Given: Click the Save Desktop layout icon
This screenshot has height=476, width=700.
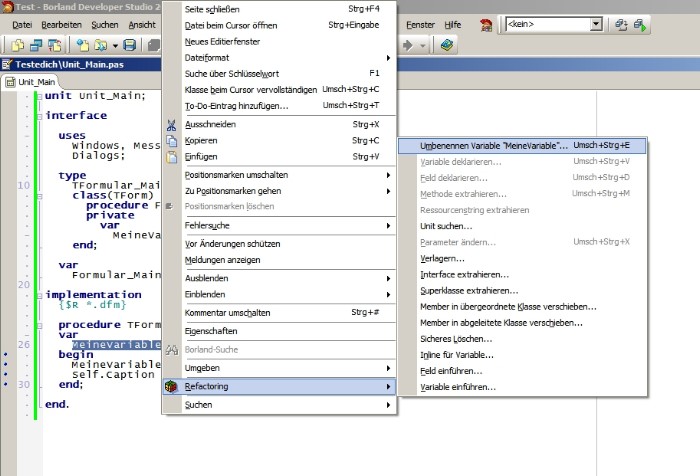Looking at the screenshot, I should [621, 25].
